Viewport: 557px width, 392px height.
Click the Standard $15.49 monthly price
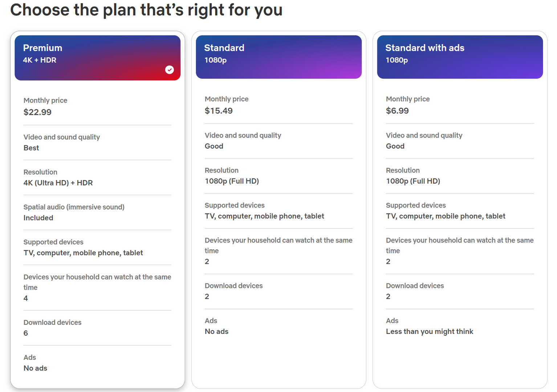tap(219, 111)
